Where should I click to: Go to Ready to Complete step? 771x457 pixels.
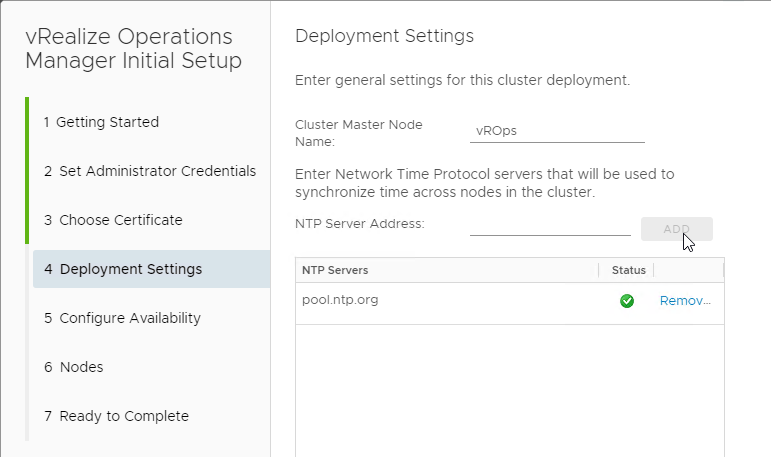tap(117, 416)
